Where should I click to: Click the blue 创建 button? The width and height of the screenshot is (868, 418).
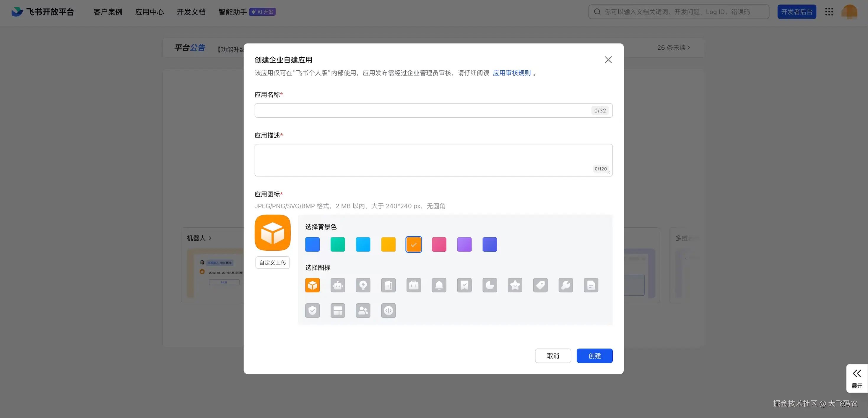coord(594,356)
